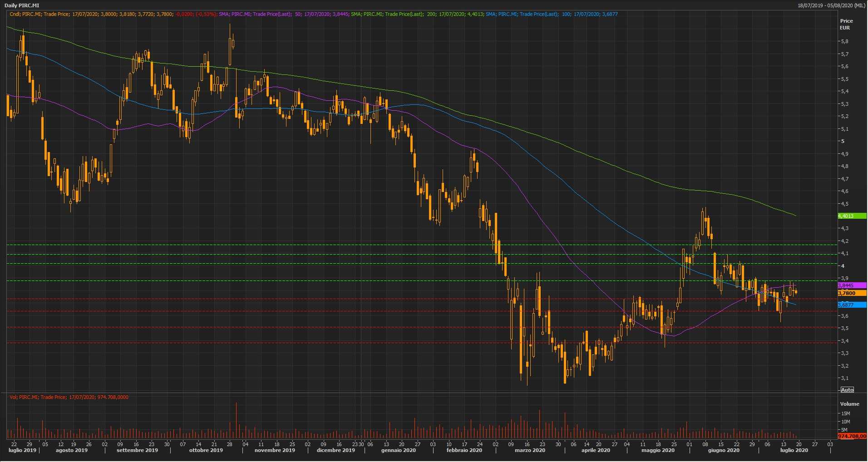The width and height of the screenshot is (868, 462).
Task: Click the Price EUR axis header
Action: click(x=846, y=24)
